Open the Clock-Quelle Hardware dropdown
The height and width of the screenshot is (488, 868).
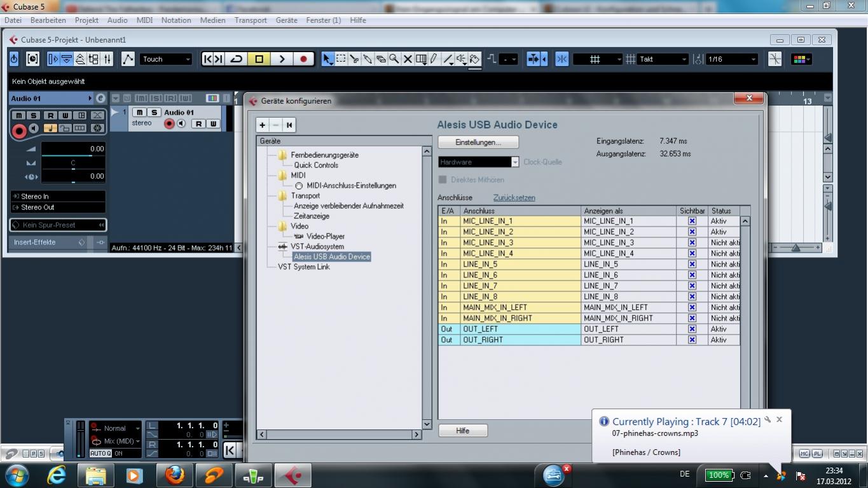coord(478,162)
